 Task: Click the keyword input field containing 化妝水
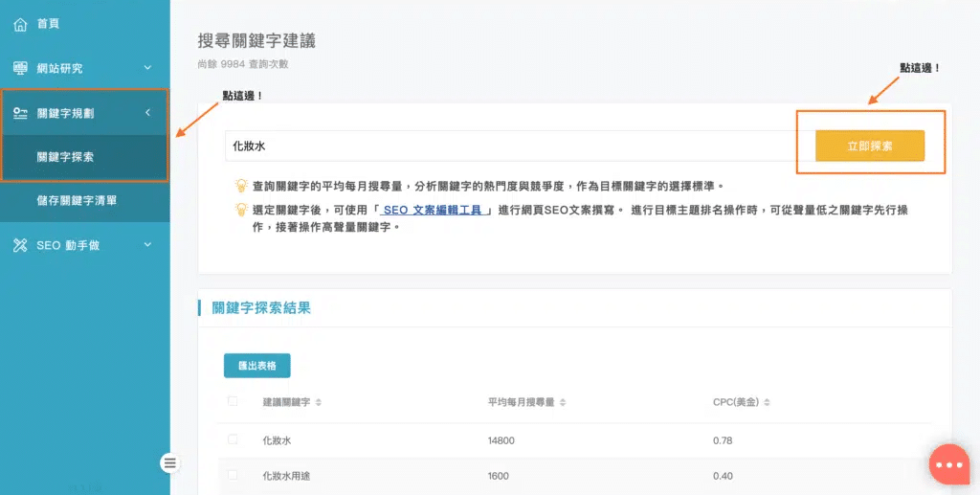(507, 146)
